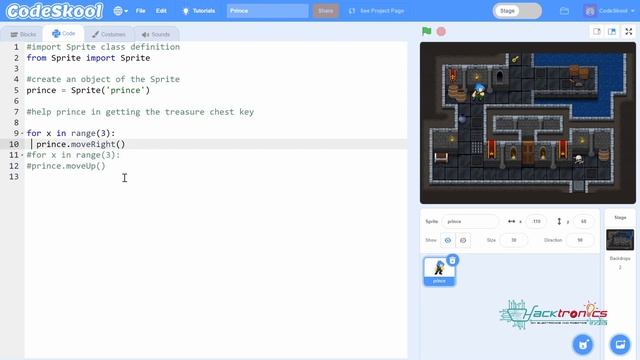Click the golden key on the stage

tap(516, 59)
